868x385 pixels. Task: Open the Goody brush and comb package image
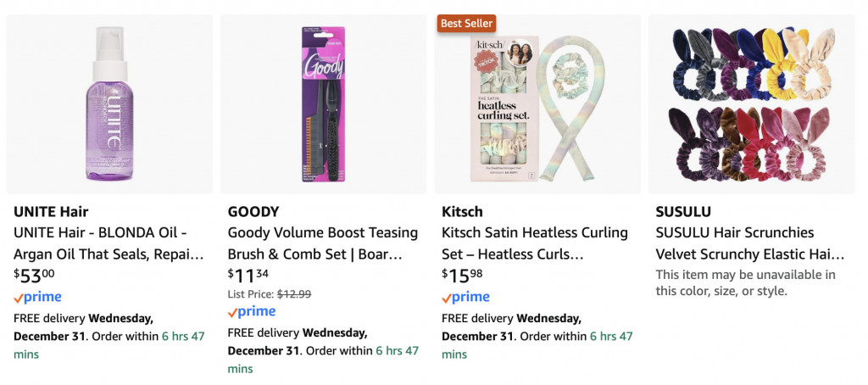pos(323,103)
